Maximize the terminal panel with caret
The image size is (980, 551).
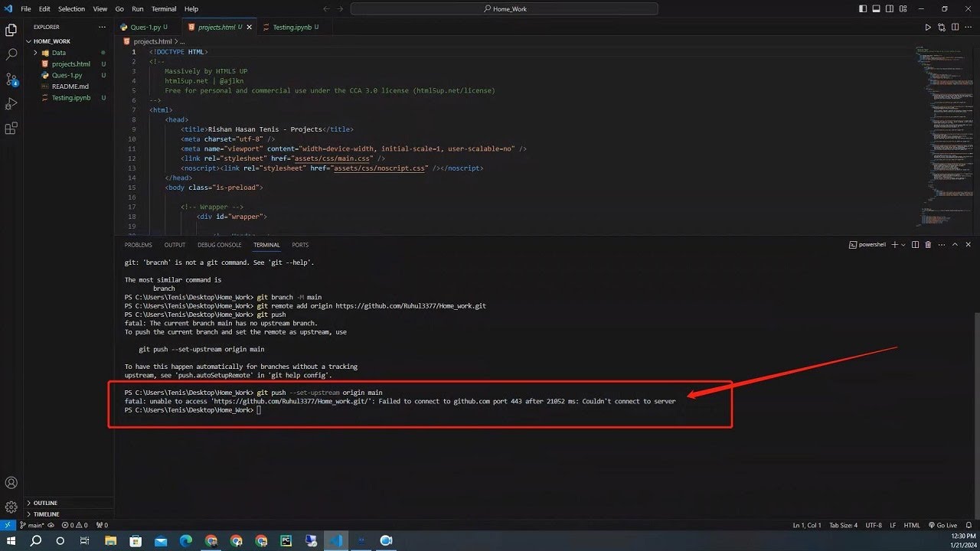pos(955,245)
